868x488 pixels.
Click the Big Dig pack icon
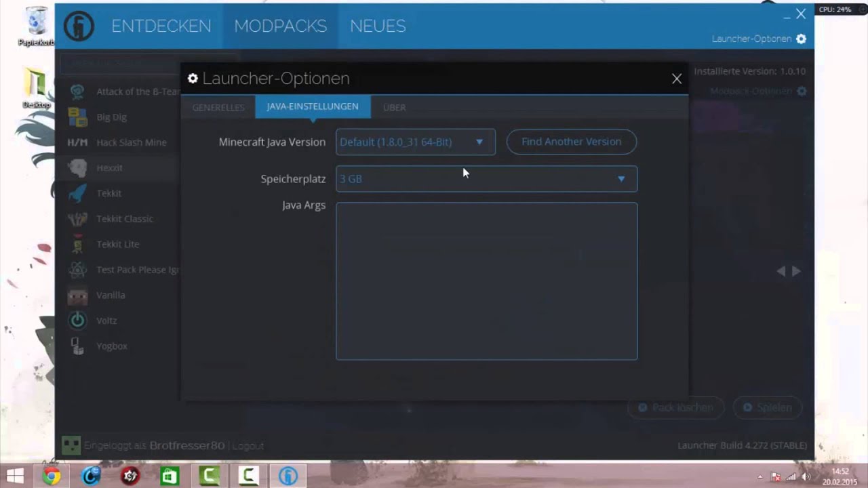coord(77,117)
